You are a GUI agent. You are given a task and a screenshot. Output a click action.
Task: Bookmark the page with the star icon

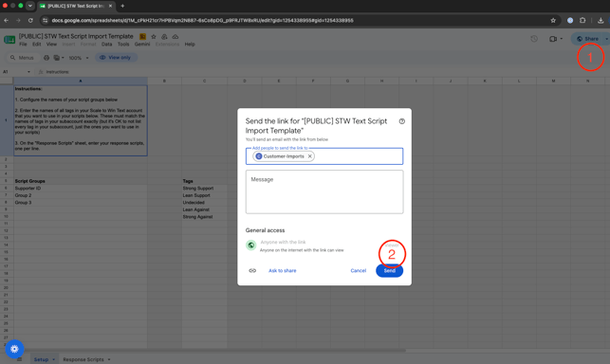tap(553, 20)
